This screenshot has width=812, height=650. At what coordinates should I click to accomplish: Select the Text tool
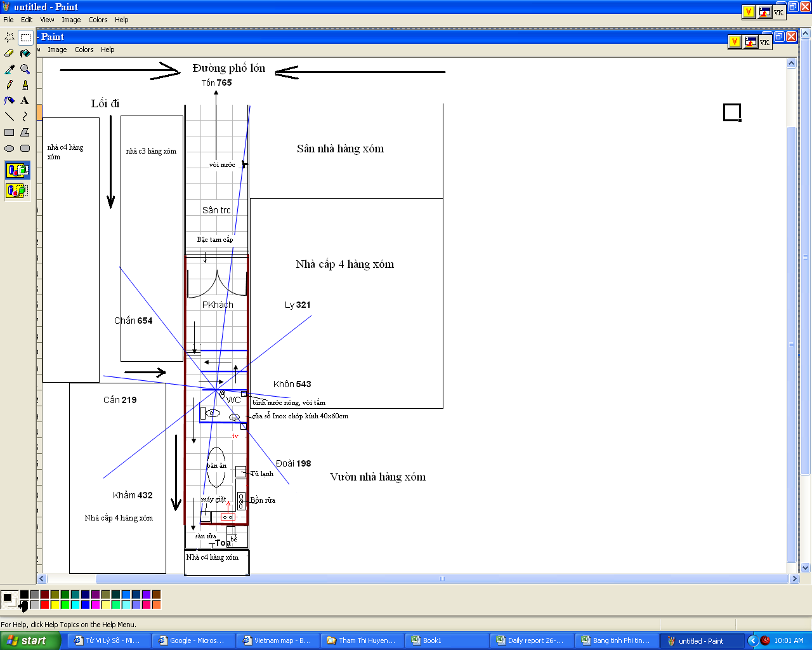pyautogui.click(x=25, y=101)
